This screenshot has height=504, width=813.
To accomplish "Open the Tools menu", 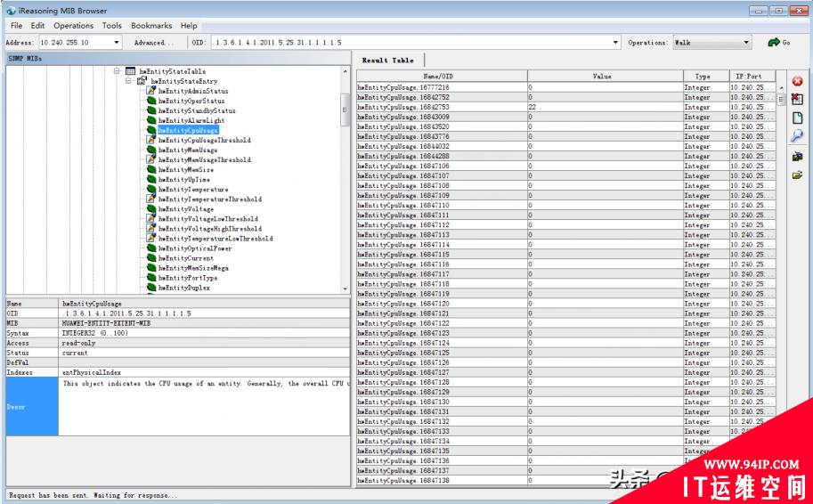I will point(111,26).
